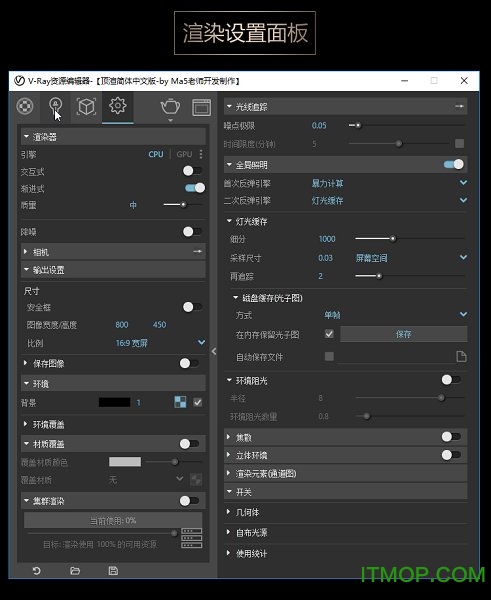Click the 再追踪 retrace slider

[x=410, y=276]
